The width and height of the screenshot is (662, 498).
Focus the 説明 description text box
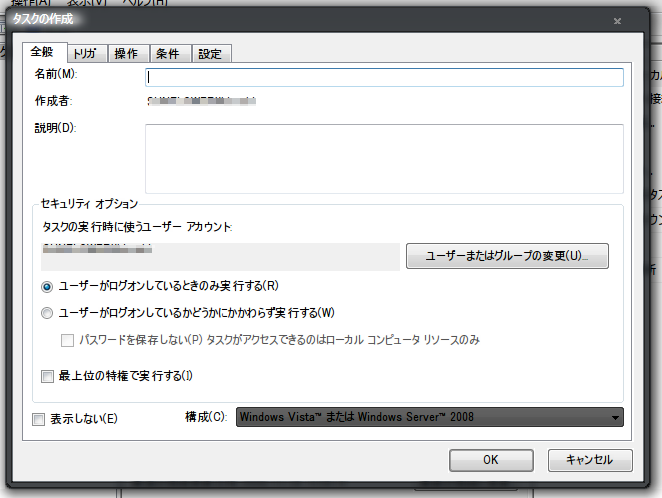pyautogui.click(x=384, y=158)
